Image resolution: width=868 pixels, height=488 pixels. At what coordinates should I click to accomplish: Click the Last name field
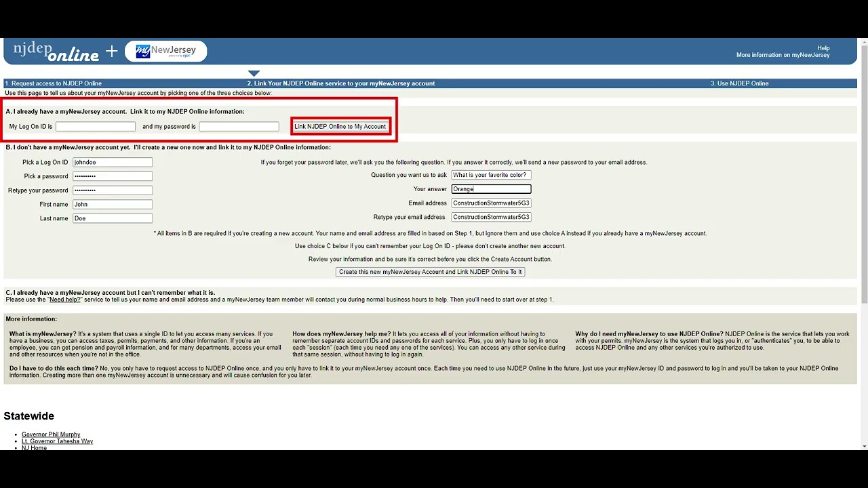click(x=113, y=218)
